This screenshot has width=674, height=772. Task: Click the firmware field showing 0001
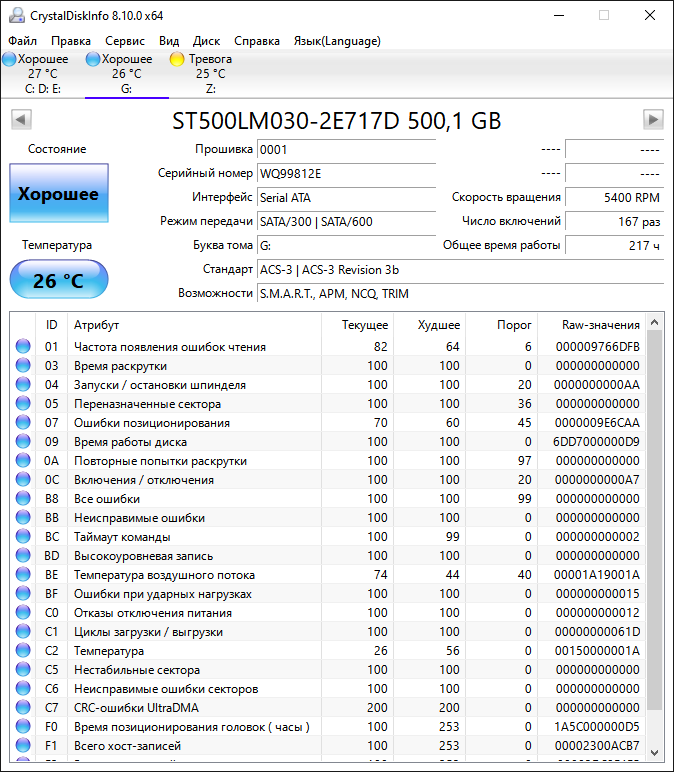coord(347,149)
